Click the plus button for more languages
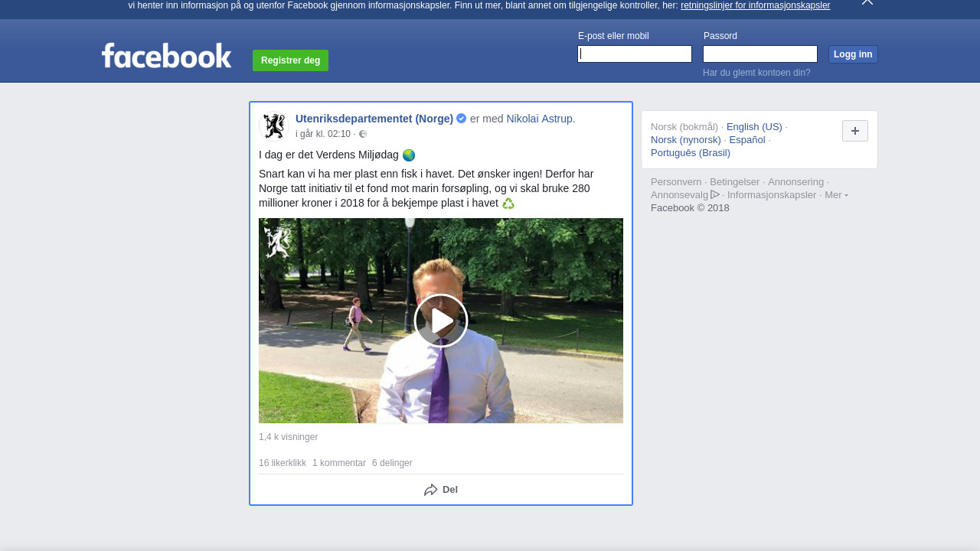Image resolution: width=980 pixels, height=551 pixels. (855, 131)
